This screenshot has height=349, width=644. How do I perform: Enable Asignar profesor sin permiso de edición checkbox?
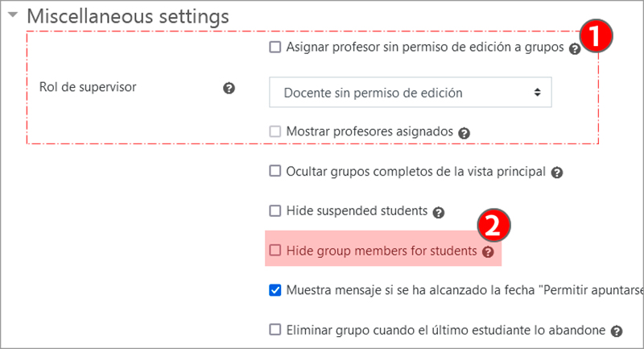point(275,48)
